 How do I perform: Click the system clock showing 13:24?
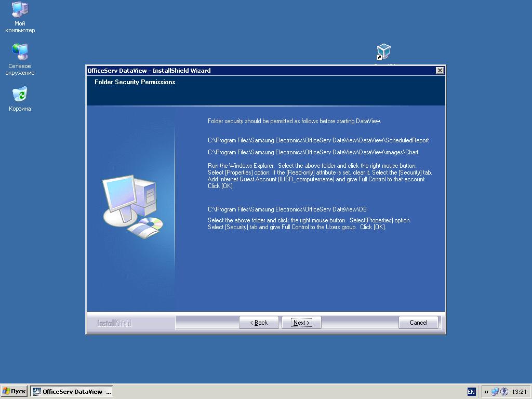[519, 392]
